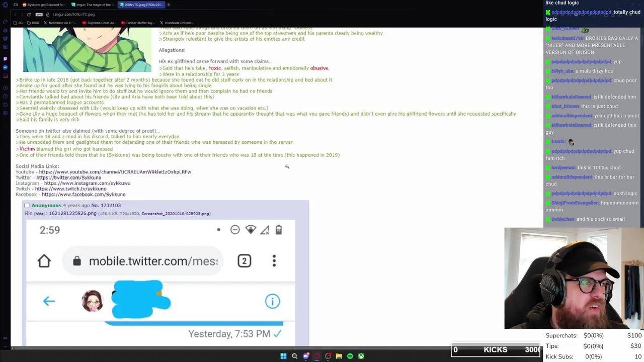Click the file name 1621281235826.png
This screenshot has width=644, height=362.
click(72, 213)
